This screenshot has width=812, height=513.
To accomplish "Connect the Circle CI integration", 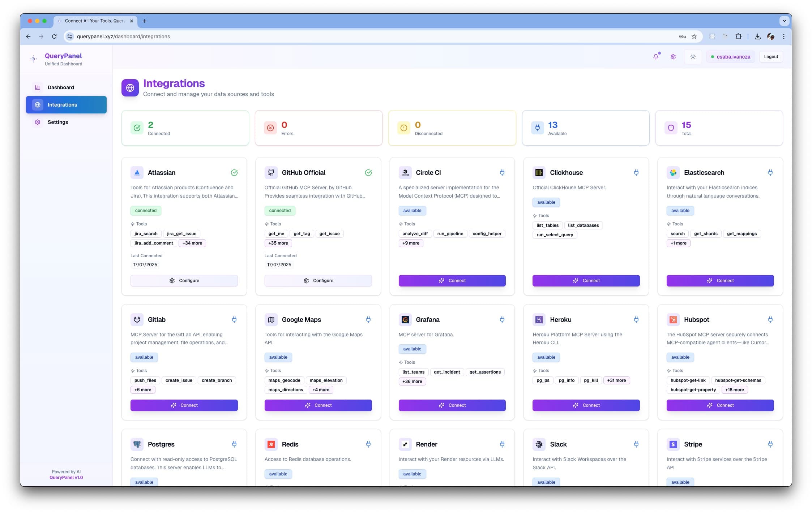I will tap(452, 281).
